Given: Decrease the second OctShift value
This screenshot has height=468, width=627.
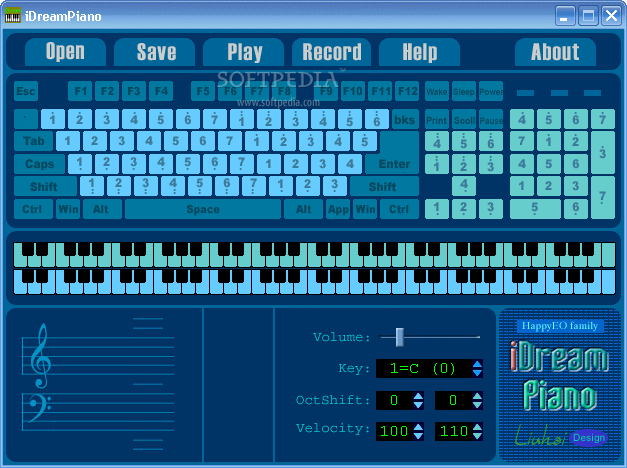Looking at the screenshot, I should pos(477,404).
